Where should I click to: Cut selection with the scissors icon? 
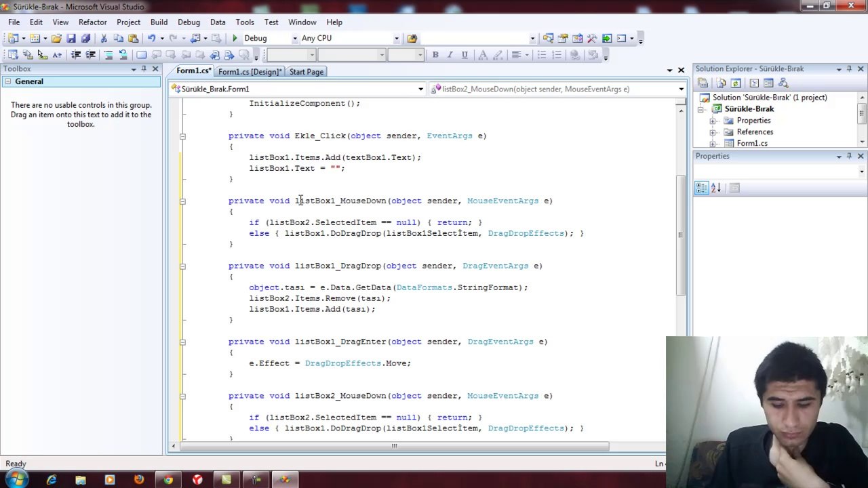pyautogui.click(x=104, y=39)
